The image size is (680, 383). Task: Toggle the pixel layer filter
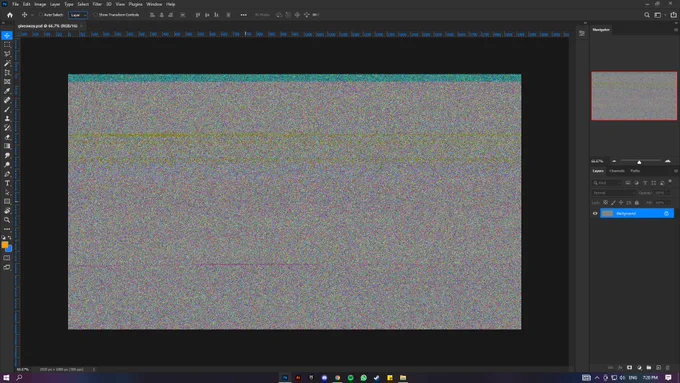pos(628,183)
